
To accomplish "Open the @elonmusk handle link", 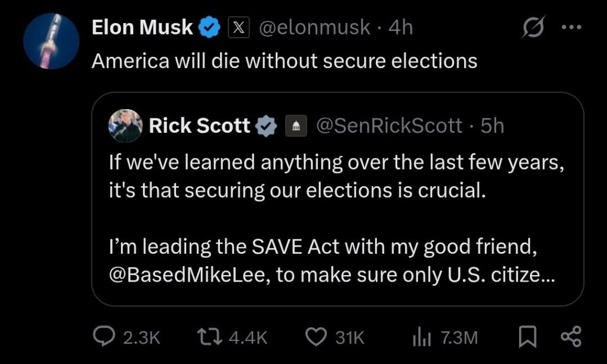I will point(314,27).
